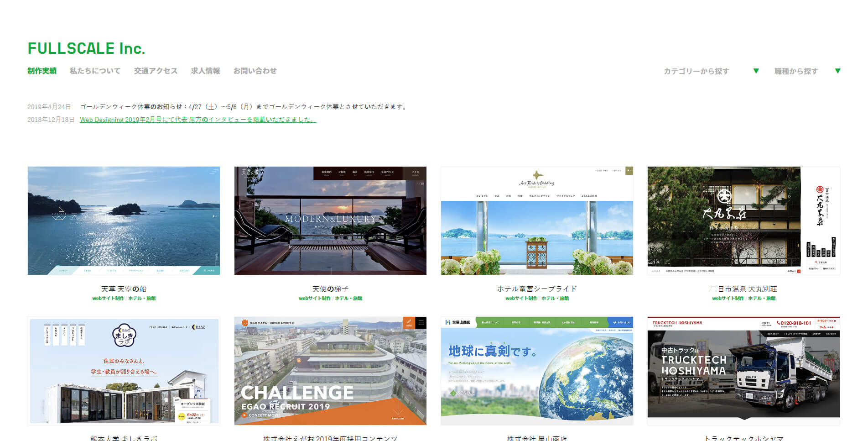
Task: Open the 天草 天空の船 thumbnail
Action: [x=124, y=220]
